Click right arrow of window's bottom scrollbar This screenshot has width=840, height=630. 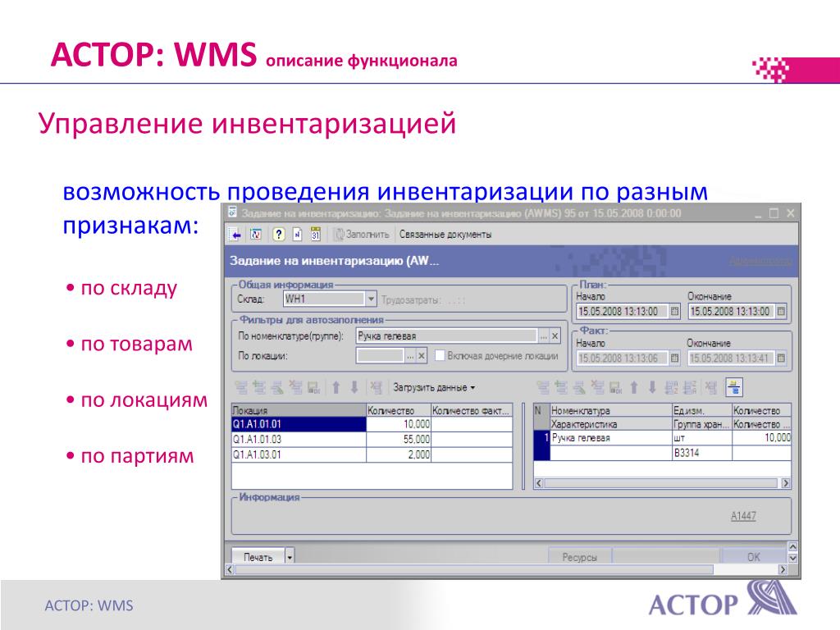[783, 569]
